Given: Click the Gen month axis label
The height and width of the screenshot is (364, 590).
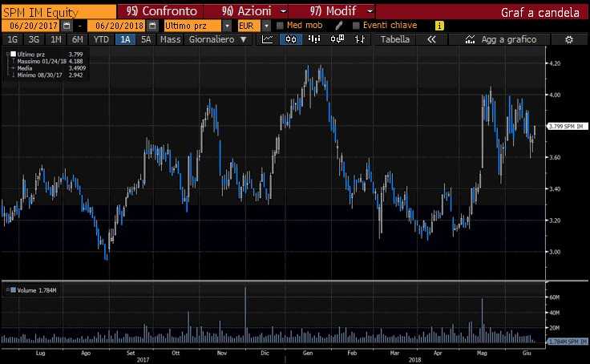Looking at the screenshot, I should click(308, 353).
